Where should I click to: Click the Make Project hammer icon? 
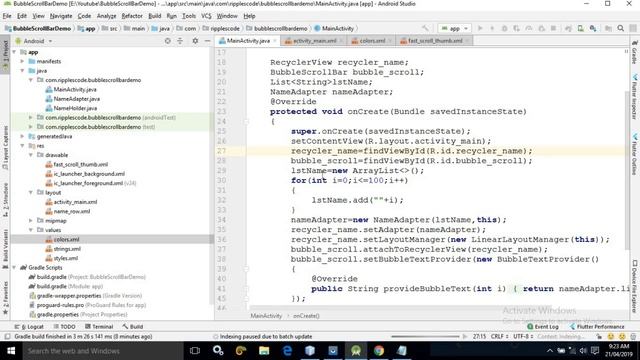pyautogui.click(x=425, y=28)
